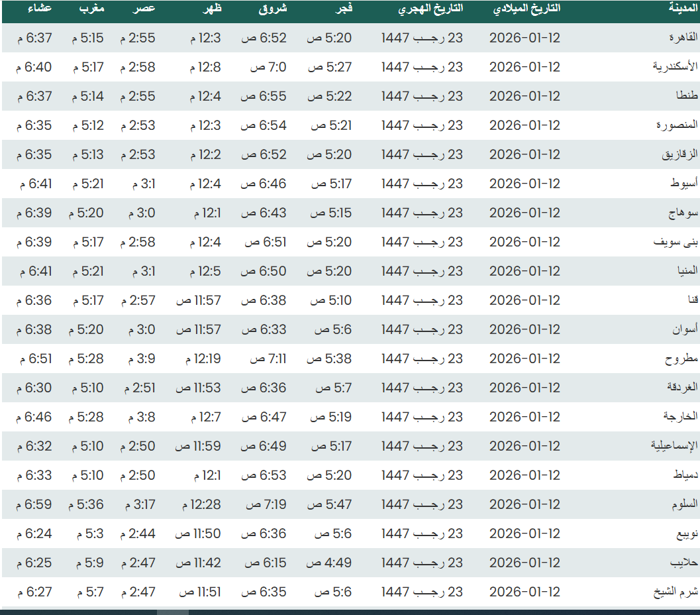
Task: Click the Hijri date in the أسوان row
Action: click(x=422, y=330)
